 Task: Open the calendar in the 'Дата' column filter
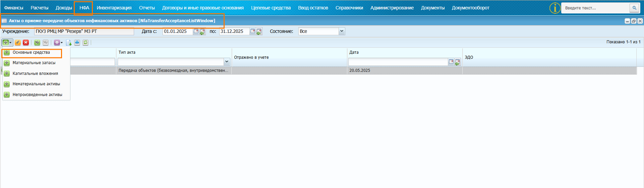point(451,62)
